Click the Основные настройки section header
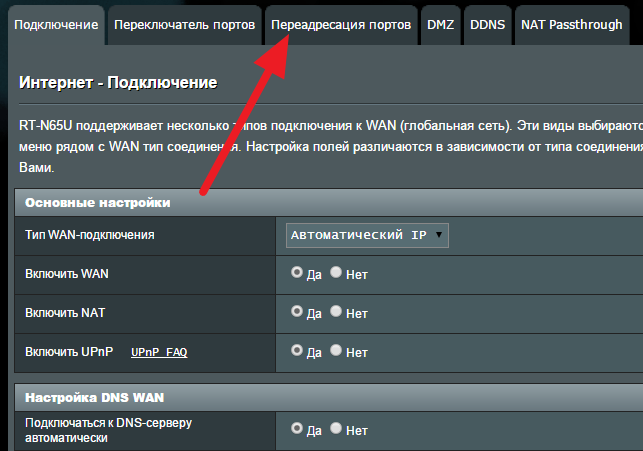Image resolution: width=643 pixels, height=451 pixels. (x=97, y=202)
